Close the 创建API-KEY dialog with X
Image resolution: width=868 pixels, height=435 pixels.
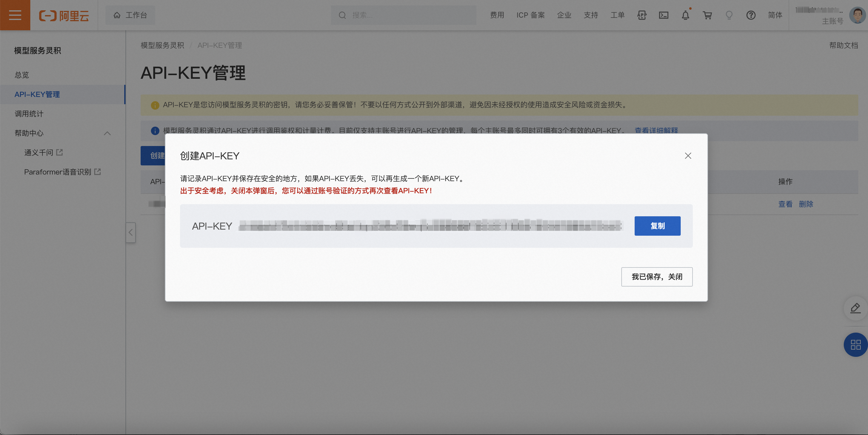coord(688,155)
